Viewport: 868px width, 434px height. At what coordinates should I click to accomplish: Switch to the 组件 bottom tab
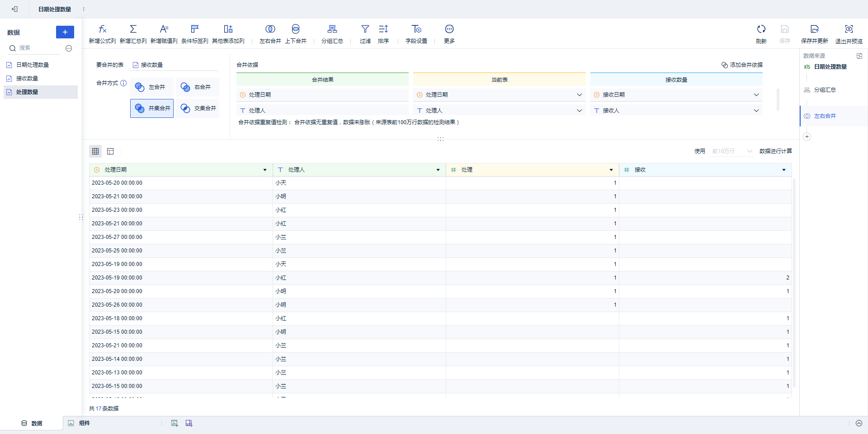pyautogui.click(x=79, y=423)
